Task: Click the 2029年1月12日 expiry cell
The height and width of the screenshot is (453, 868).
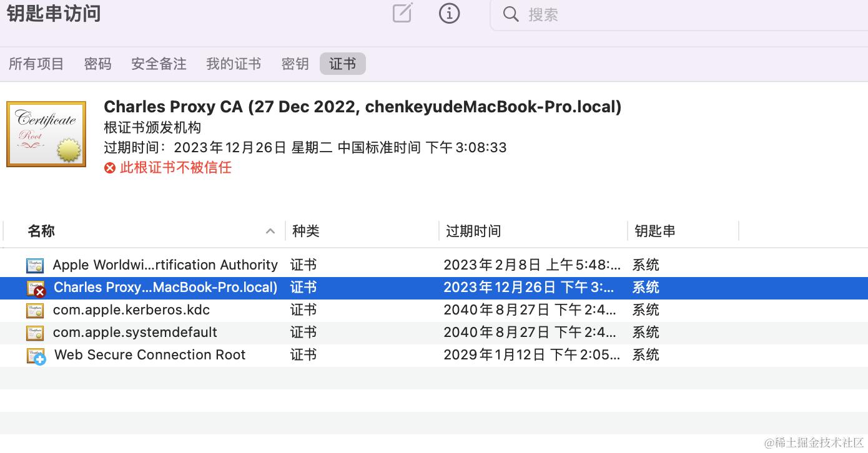Action: pyautogui.click(x=532, y=354)
